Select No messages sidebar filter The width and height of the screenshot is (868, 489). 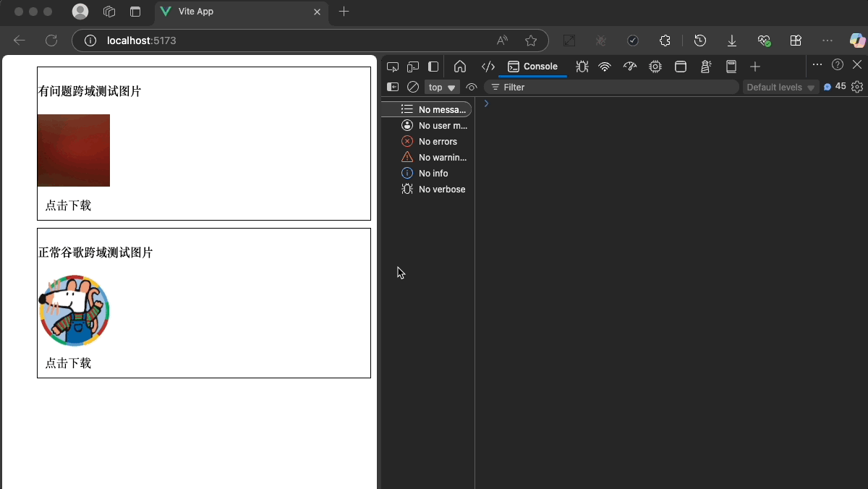click(427, 109)
